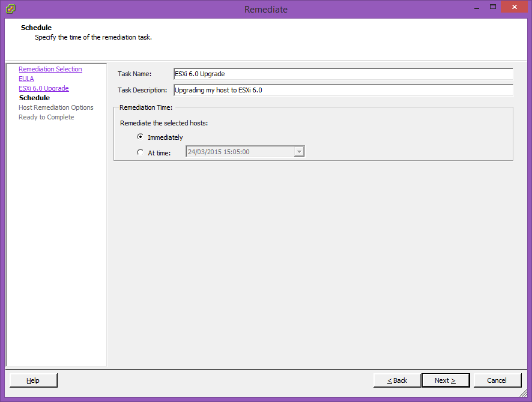Maximize the Remediate window
This screenshot has height=402, width=532.
click(493, 7)
